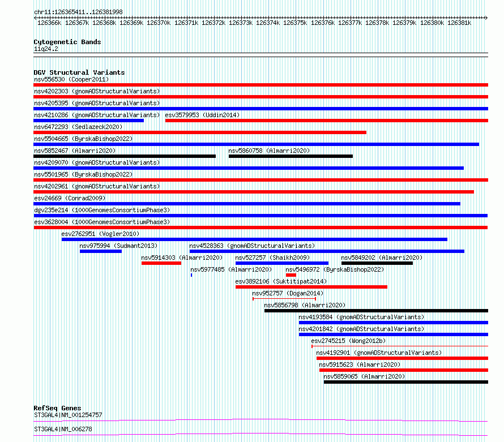The height and width of the screenshot is (442, 504).
Task: Click the black bar under nsv5852467
Action: pos(125,156)
